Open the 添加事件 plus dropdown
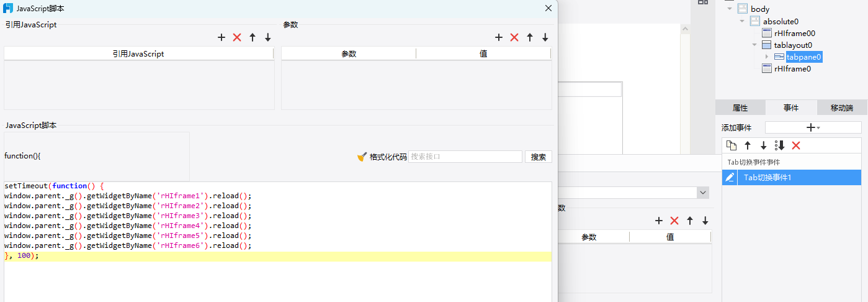The image size is (868, 302). point(813,127)
